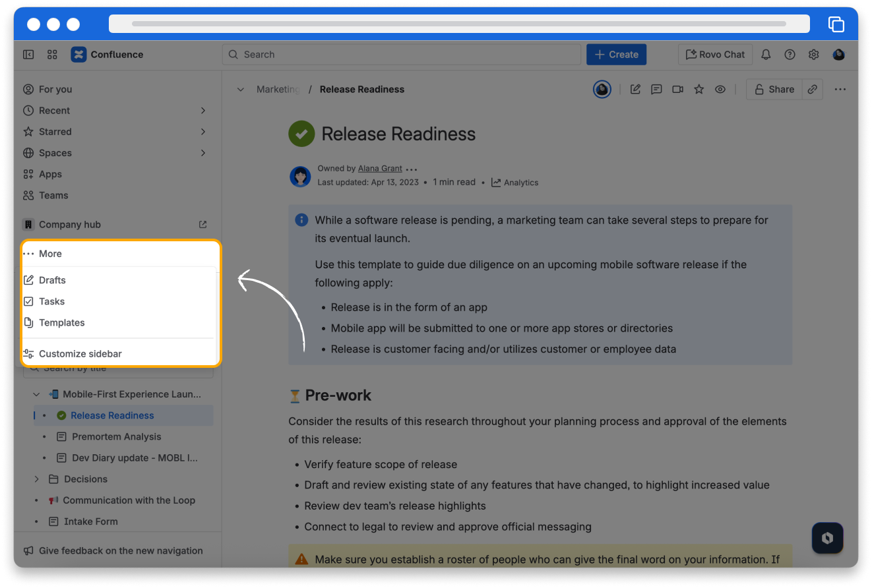Expand the Decisions folder in page tree

click(x=37, y=479)
